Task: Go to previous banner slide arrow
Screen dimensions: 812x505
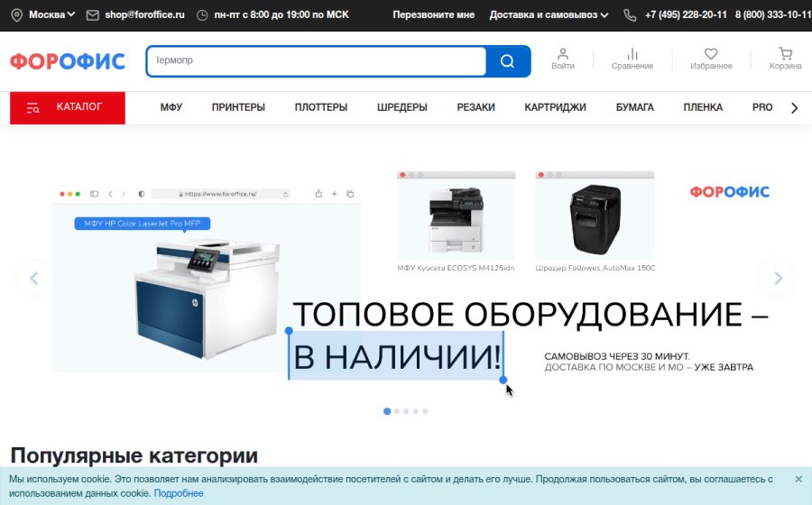Action: (x=33, y=279)
